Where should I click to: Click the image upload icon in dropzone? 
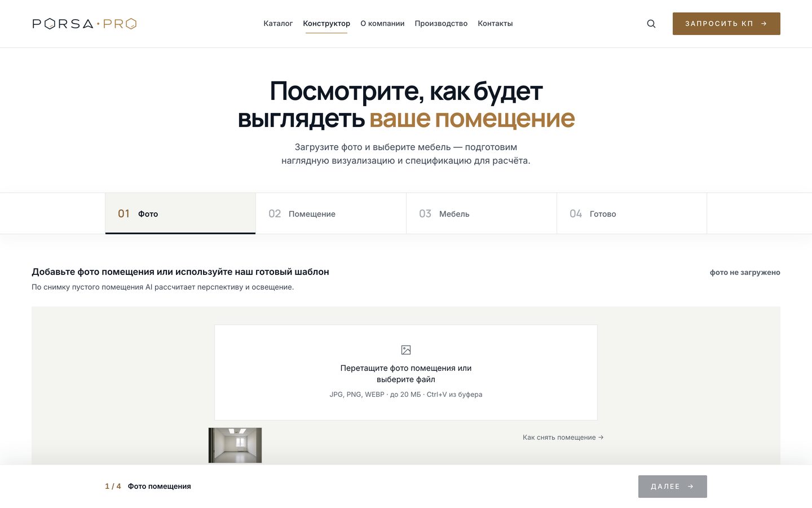coord(406,350)
